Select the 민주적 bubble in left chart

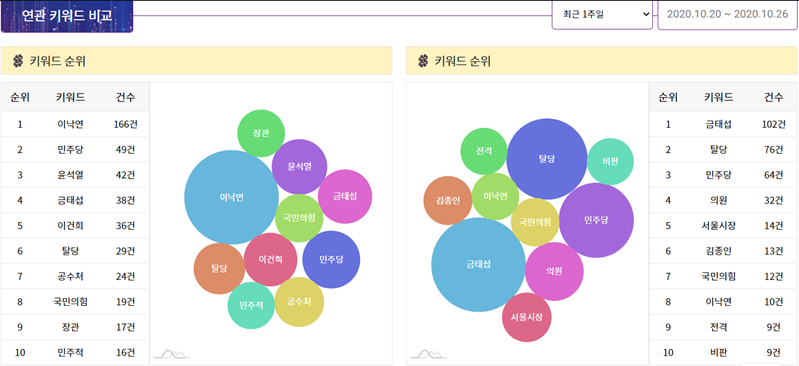tap(251, 305)
